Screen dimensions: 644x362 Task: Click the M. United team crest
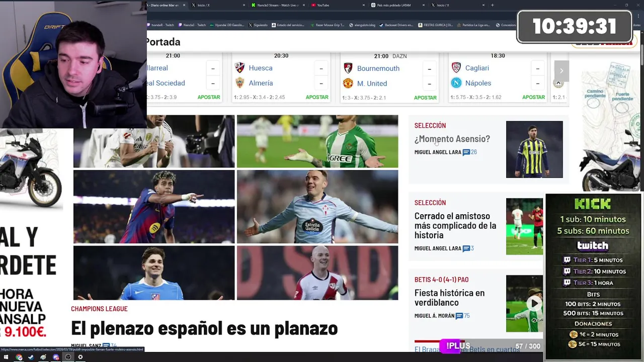348,83
